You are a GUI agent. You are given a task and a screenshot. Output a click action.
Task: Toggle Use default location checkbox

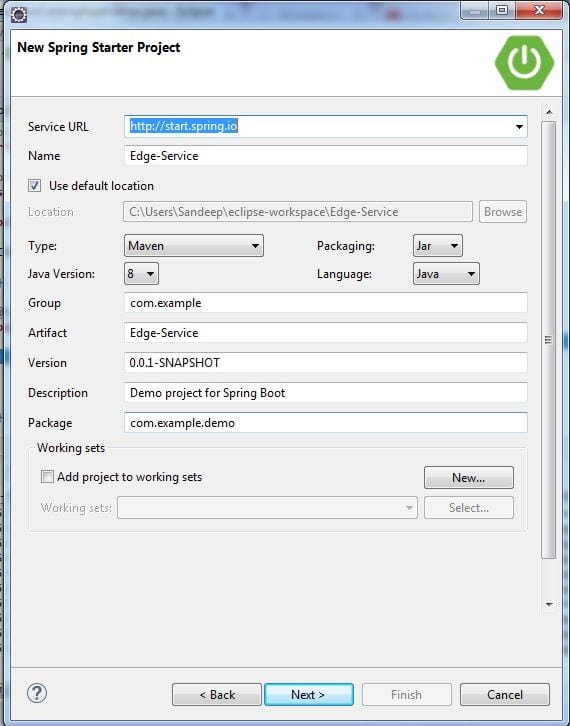(34, 186)
